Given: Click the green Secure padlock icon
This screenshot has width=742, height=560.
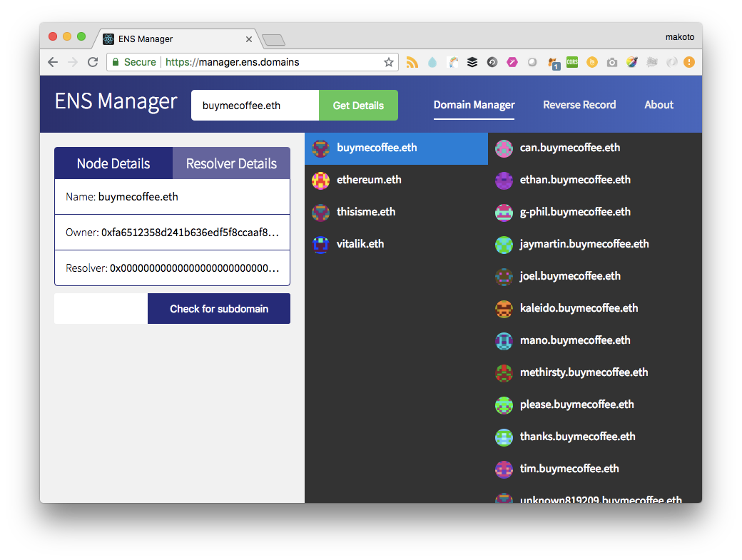Looking at the screenshot, I should coord(116,62).
